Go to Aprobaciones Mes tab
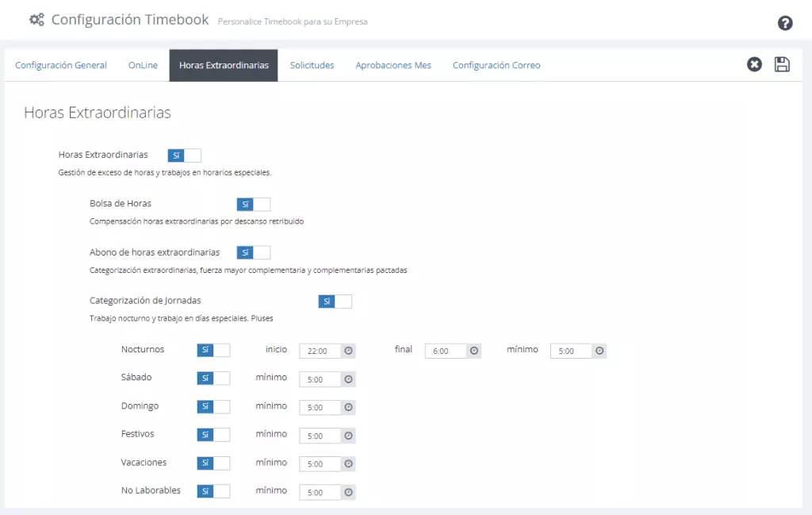This screenshot has width=812, height=515. (393, 65)
